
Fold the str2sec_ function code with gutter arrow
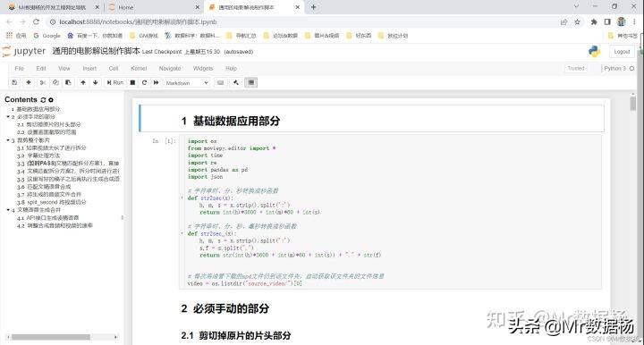(182, 233)
